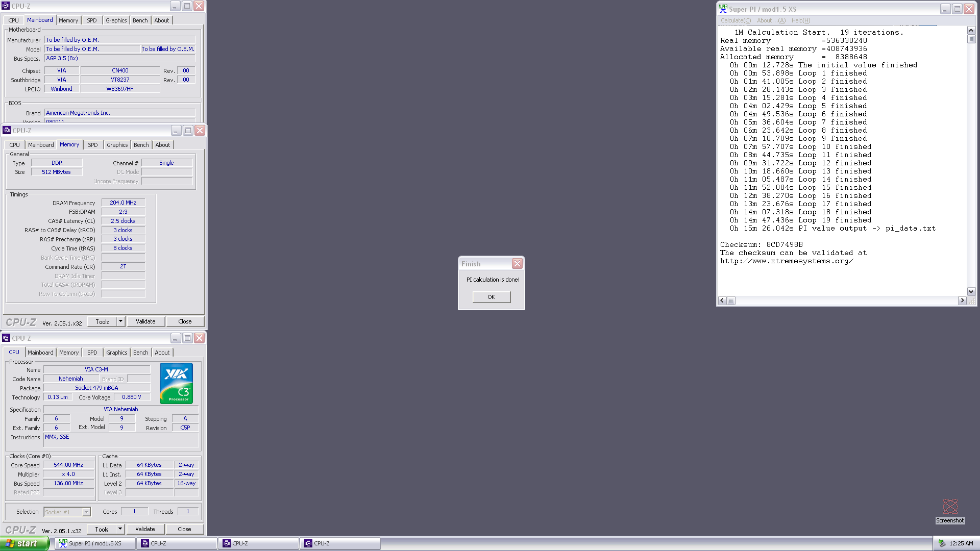Click the Super PI title bar icon
Screen dimensions: 980x551
click(723, 9)
